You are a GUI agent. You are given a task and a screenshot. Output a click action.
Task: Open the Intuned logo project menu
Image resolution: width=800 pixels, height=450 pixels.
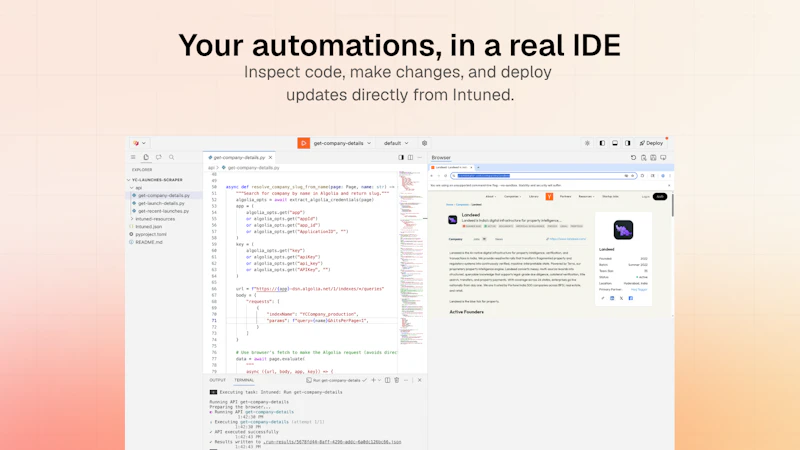[139, 143]
